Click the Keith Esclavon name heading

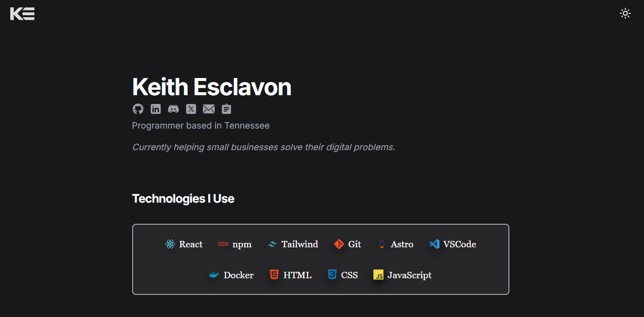(x=212, y=87)
